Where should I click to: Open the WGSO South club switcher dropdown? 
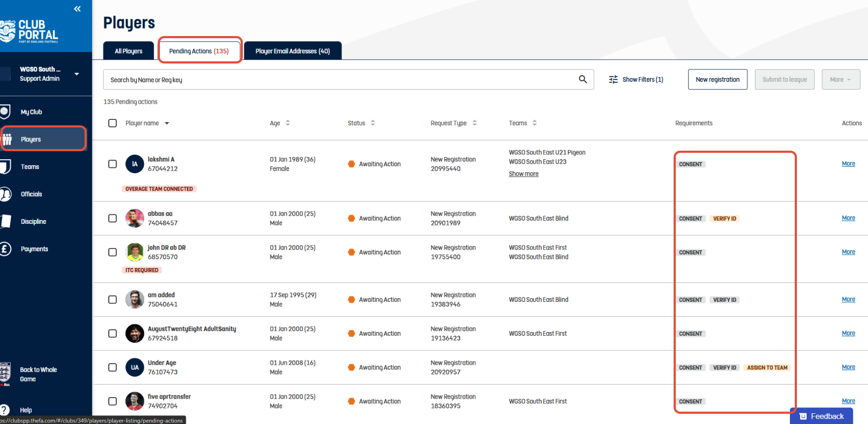(x=77, y=74)
